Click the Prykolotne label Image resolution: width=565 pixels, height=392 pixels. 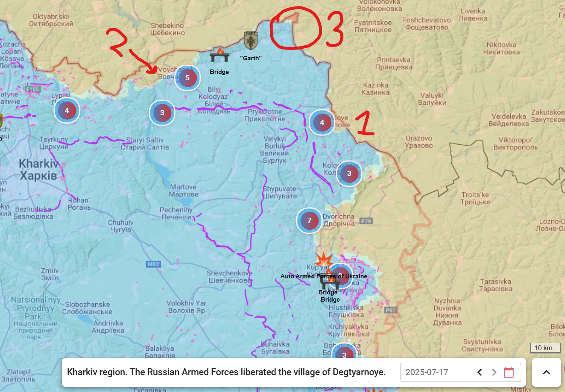[265, 115]
